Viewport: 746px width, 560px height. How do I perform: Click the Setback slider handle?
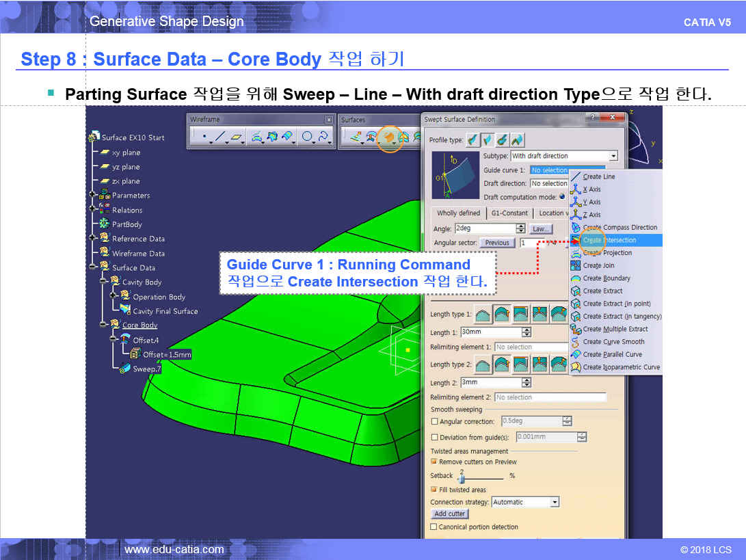tap(461, 479)
